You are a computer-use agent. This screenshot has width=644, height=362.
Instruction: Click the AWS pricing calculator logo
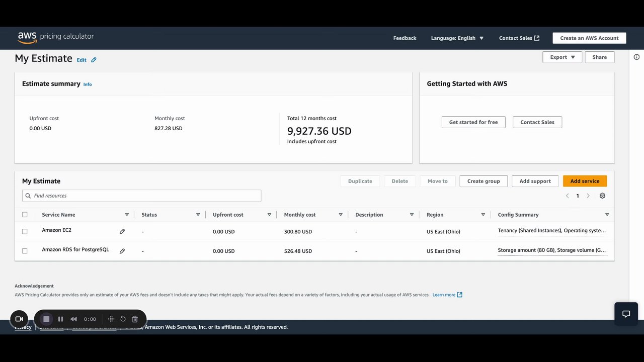coord(56,37)
